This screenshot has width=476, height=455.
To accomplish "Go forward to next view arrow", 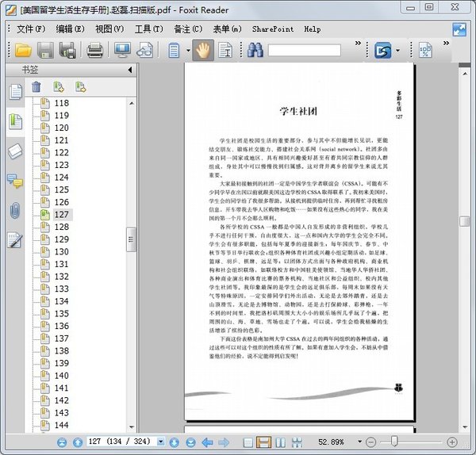I will coord(224,442).
